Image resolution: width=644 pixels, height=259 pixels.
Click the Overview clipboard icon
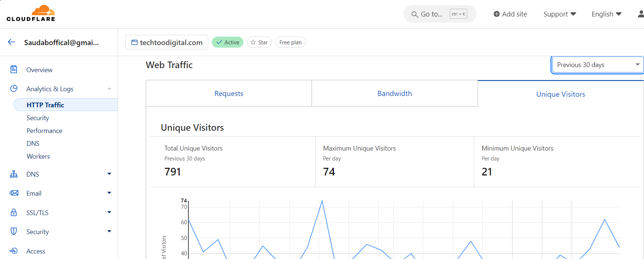[x=14, y=70]
